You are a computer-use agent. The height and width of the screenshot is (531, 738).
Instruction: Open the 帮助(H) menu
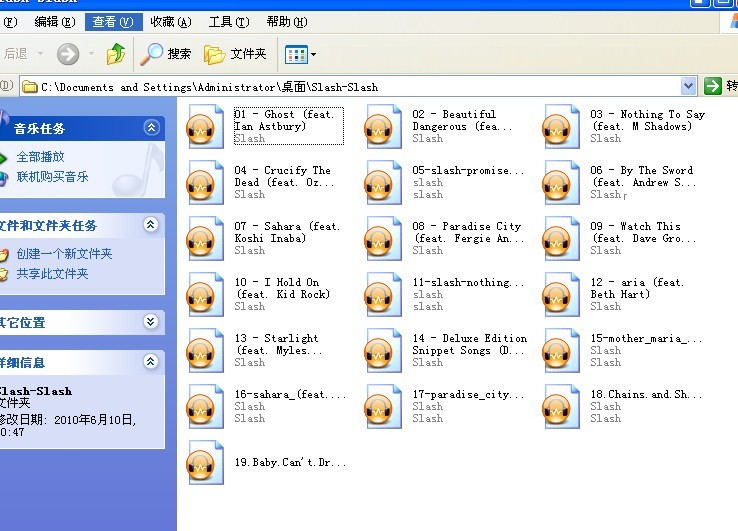coord(287,22)
